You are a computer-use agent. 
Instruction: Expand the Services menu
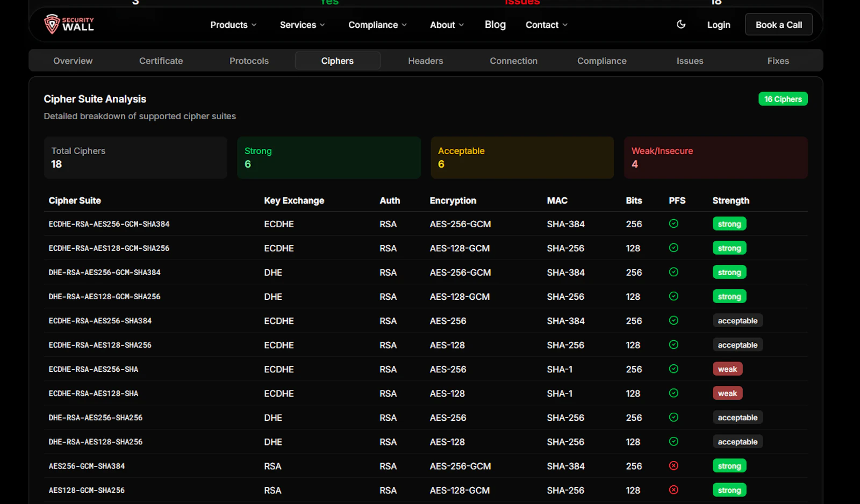(302, 25)
